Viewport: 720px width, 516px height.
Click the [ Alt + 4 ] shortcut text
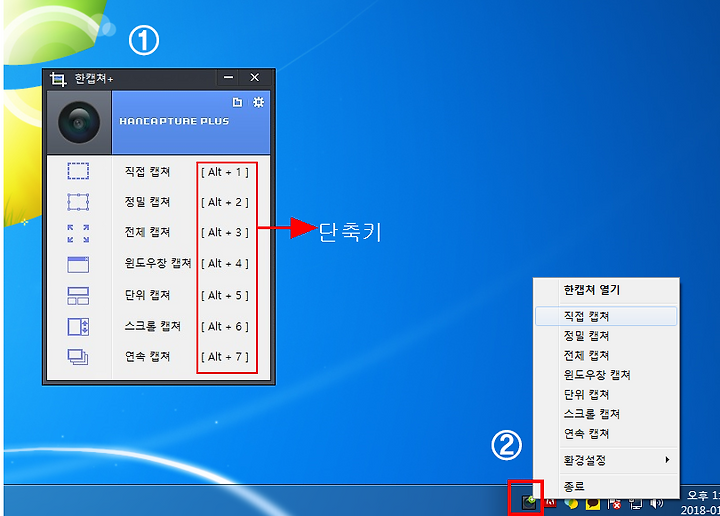click(225, 264)
